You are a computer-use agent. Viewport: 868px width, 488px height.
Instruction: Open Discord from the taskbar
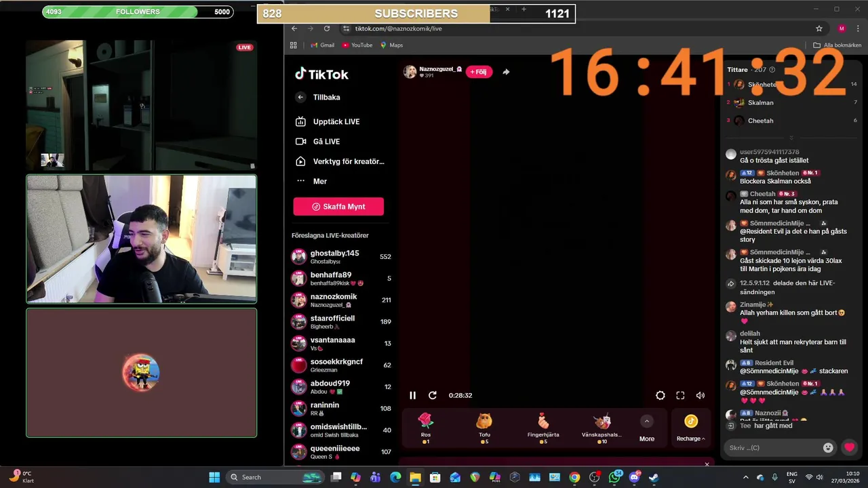pos(635,477)
